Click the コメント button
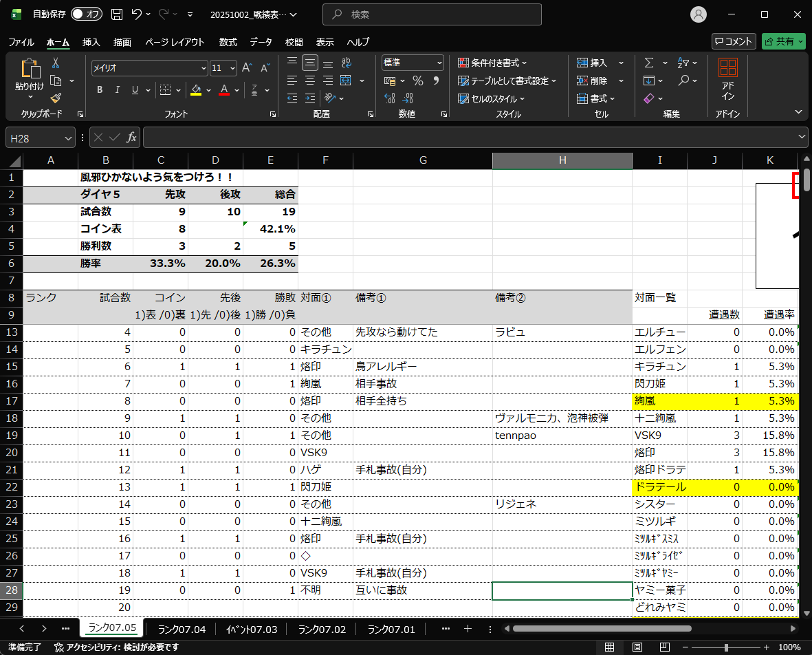 [x=734, y=41]
